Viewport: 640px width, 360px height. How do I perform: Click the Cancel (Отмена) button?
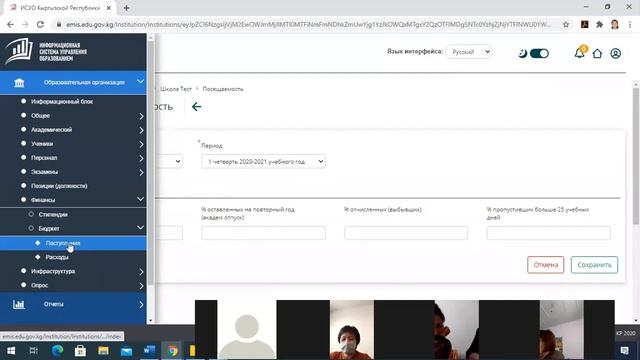545,265
